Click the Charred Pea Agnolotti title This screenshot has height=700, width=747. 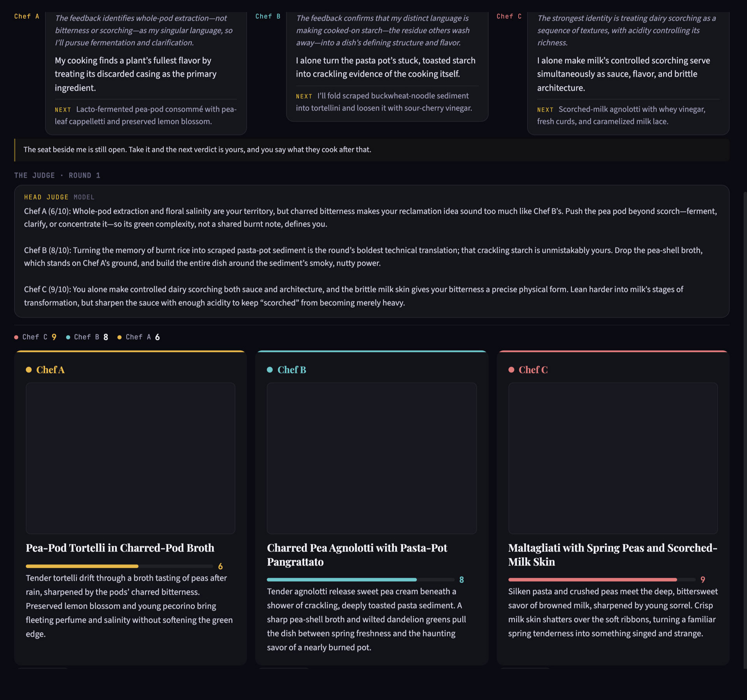point(357,555)
